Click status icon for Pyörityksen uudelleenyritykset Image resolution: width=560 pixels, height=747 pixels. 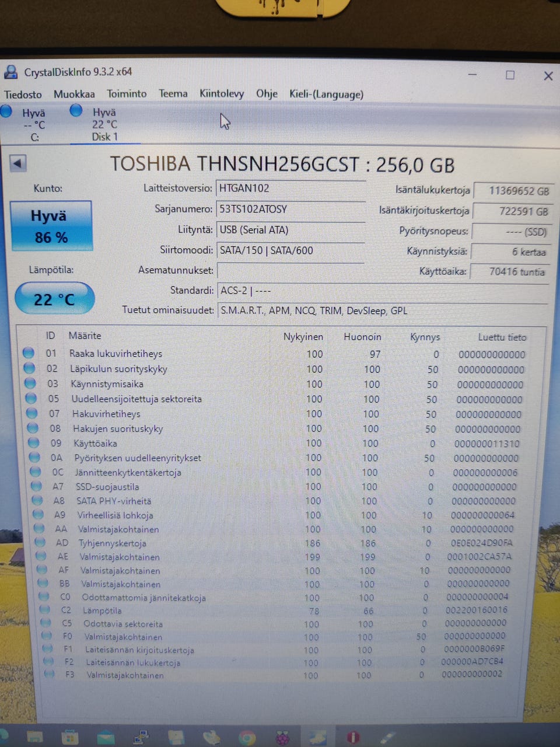pos(35,457)
